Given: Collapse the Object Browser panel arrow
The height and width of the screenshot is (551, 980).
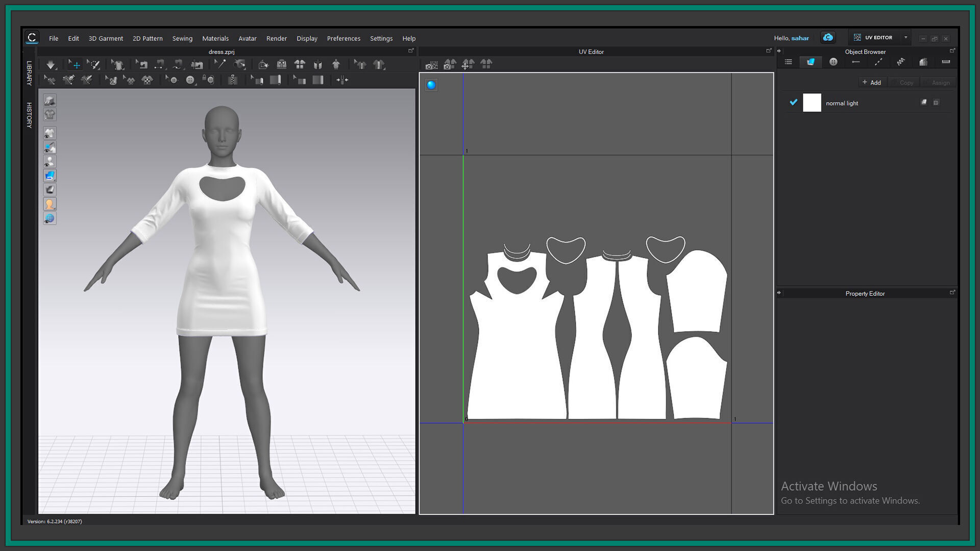Looking at the screenshot, I should coord(779,51).
